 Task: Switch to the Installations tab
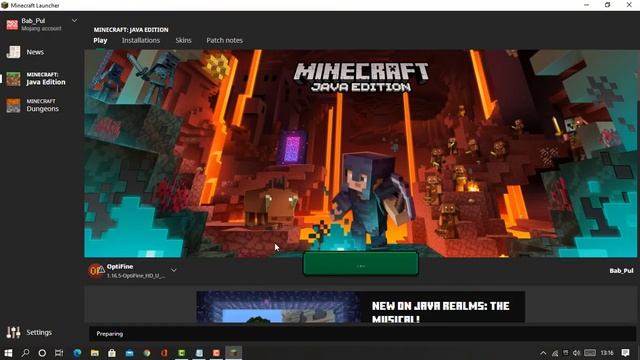141,40
